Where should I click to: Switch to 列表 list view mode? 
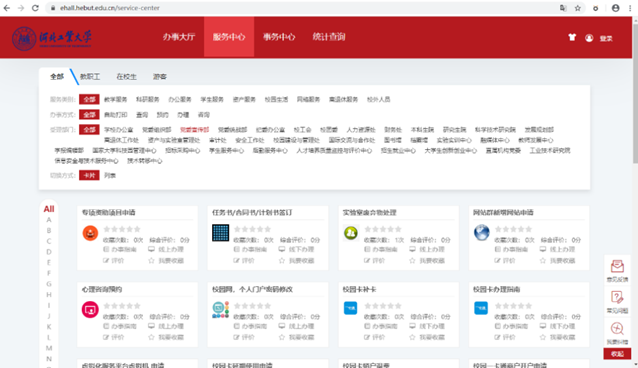(x=110, y=175)
